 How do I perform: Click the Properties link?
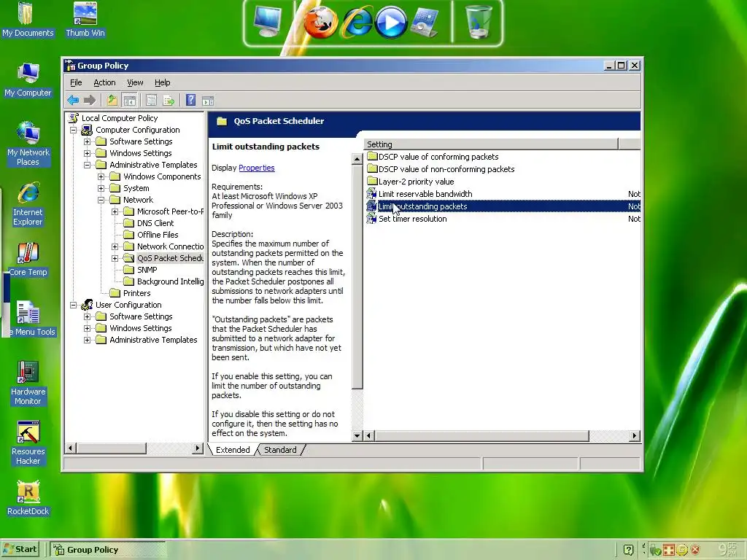(x=256, y=168)
